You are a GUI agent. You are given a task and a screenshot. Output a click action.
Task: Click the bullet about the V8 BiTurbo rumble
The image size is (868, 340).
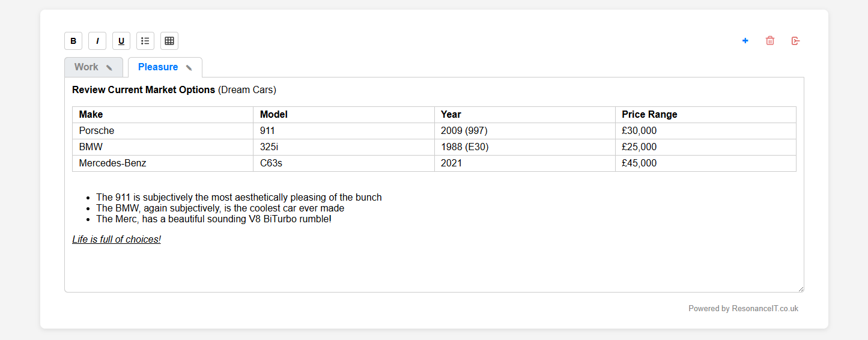pos(213,219)
